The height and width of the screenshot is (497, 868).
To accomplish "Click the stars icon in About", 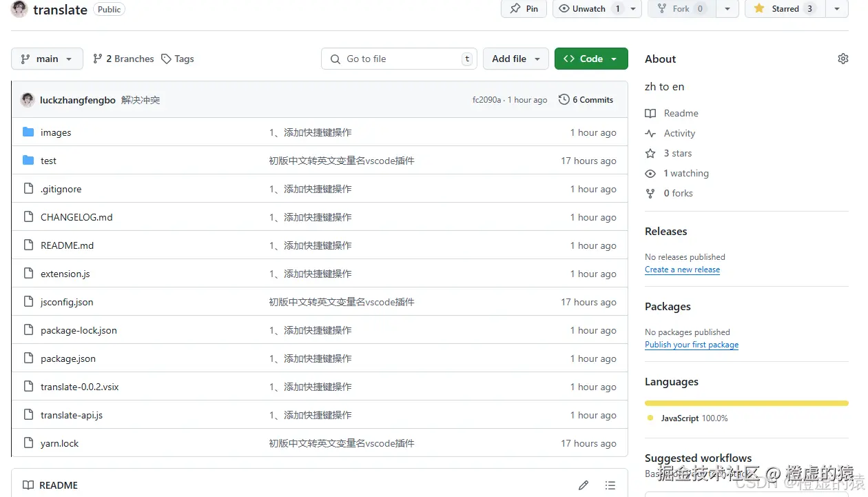I will [650, 153].
